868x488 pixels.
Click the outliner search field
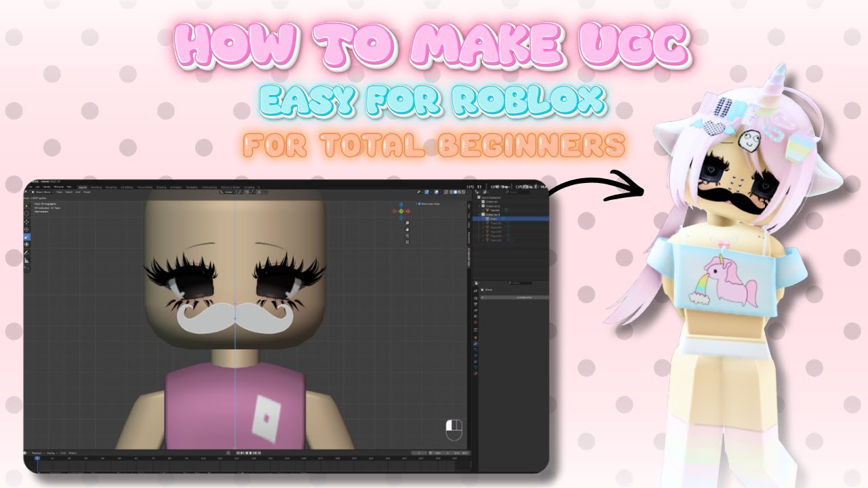coord(518,192)
